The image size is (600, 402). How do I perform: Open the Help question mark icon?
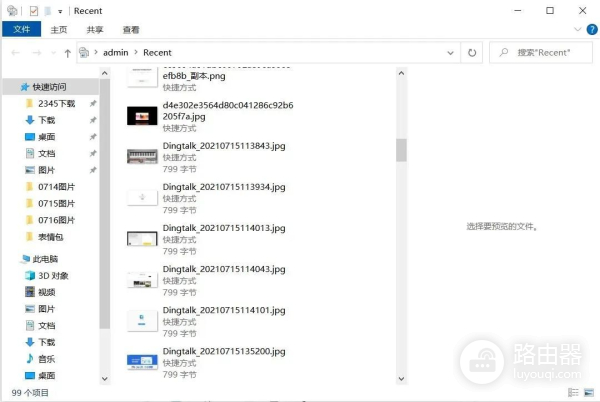point(592,29)
